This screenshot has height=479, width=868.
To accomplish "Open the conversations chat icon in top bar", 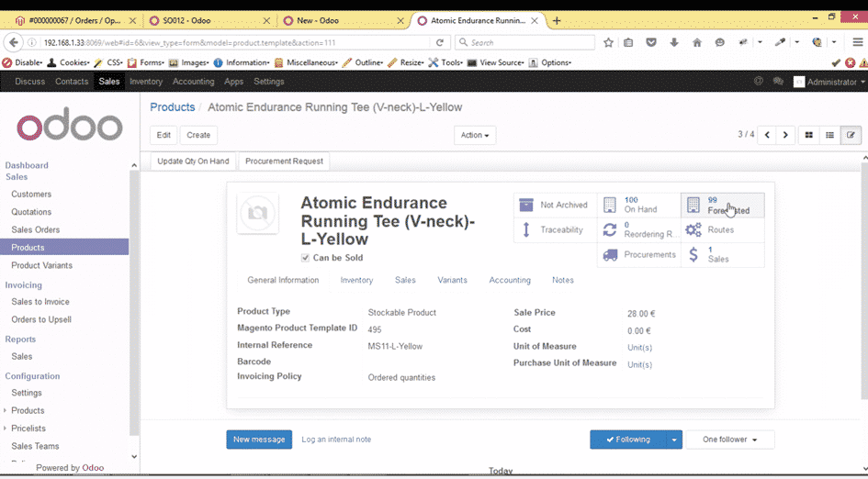I will tap(778, 82).
